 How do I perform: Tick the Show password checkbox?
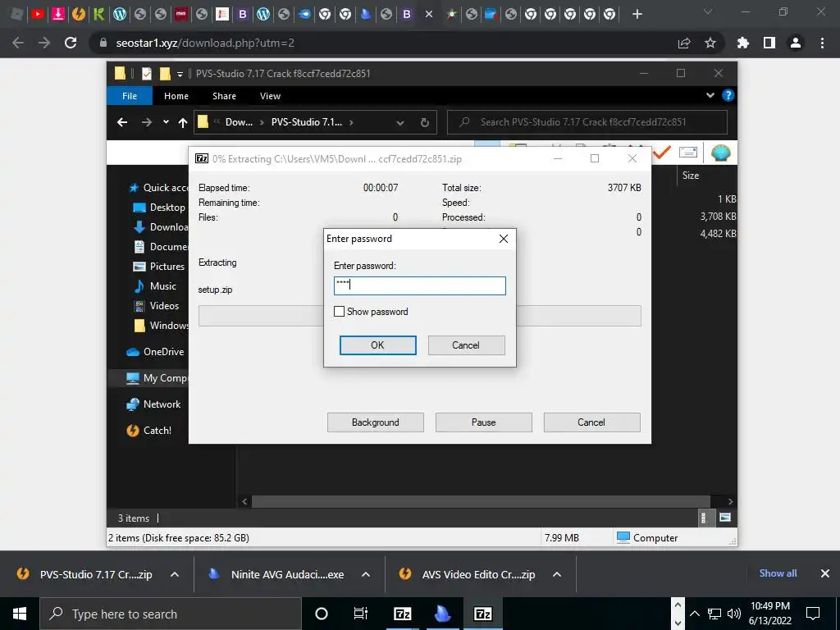point(339,311)
